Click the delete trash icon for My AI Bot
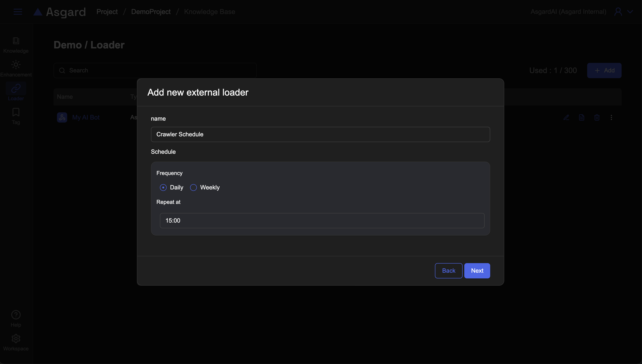The height and width of the screenshot is (364, 642). [597, 117]
